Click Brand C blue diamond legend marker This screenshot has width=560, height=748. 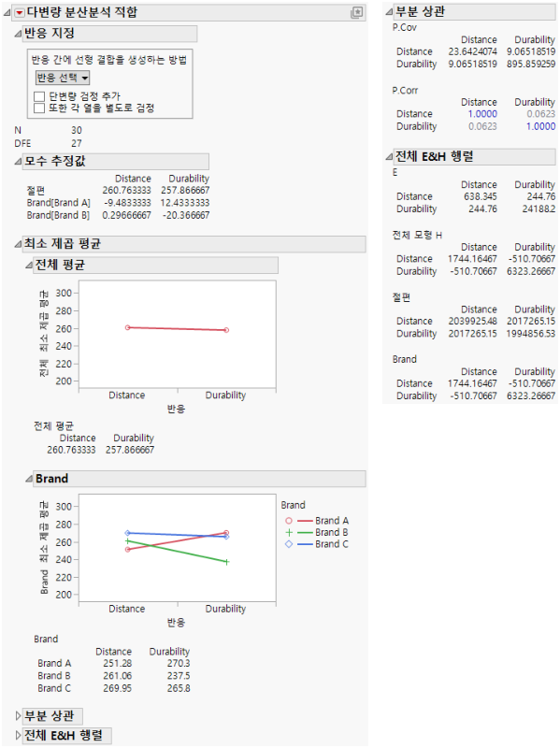[289, 544]
